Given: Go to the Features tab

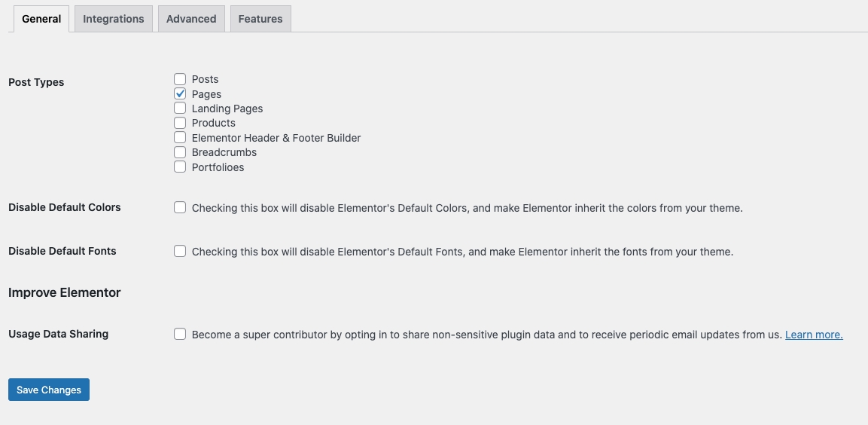Looking at the screenshot, I should (260, 19).
